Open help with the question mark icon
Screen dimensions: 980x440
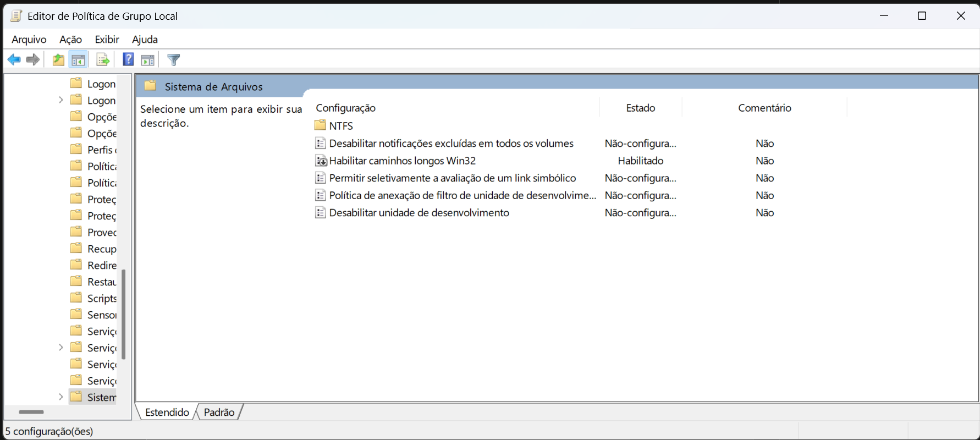point(128,59)
